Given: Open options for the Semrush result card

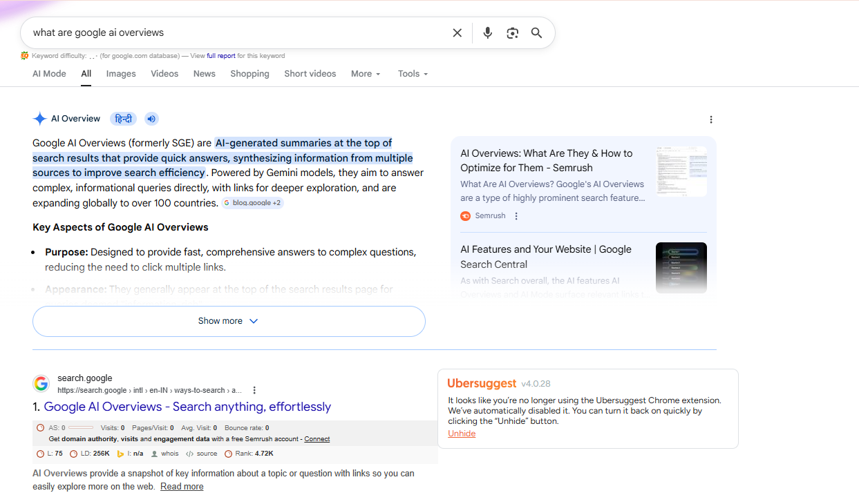Looking at the screenshot, I should (x=516, y=215).
